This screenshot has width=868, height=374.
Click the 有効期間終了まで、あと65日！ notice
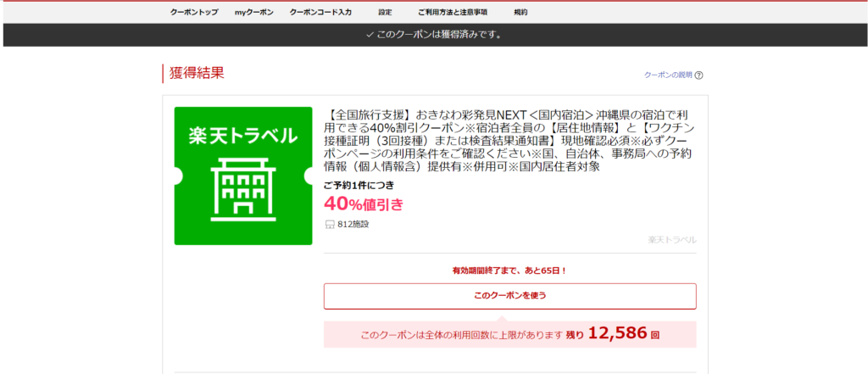tap(509, 271)
